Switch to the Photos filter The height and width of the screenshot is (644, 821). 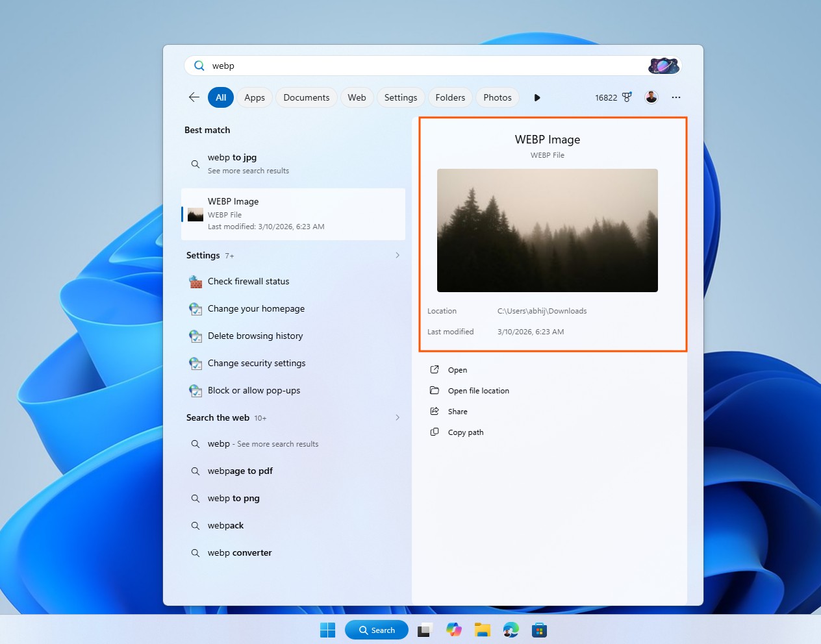tap(497, 97)
